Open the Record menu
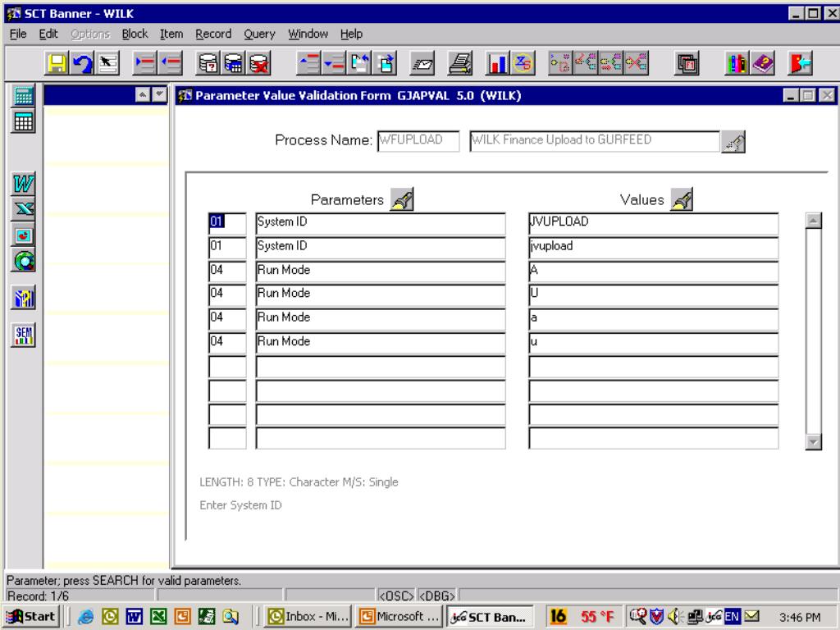The image size is (840, 630). click(x=213, y=34)
